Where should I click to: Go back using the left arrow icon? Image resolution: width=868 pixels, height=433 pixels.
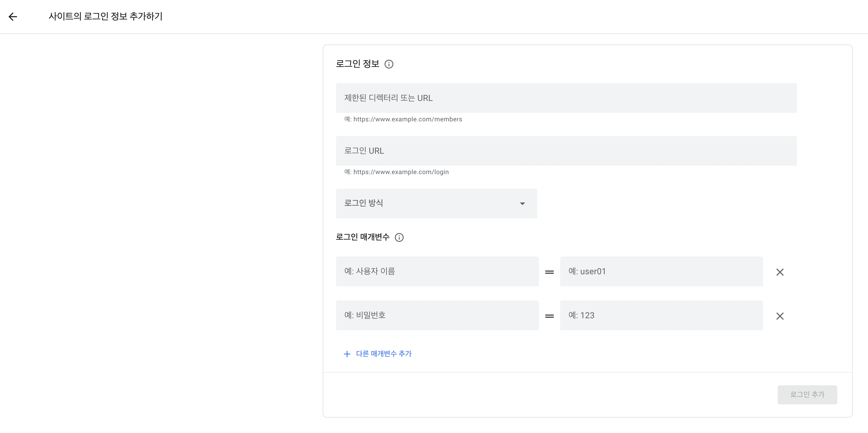13,16
